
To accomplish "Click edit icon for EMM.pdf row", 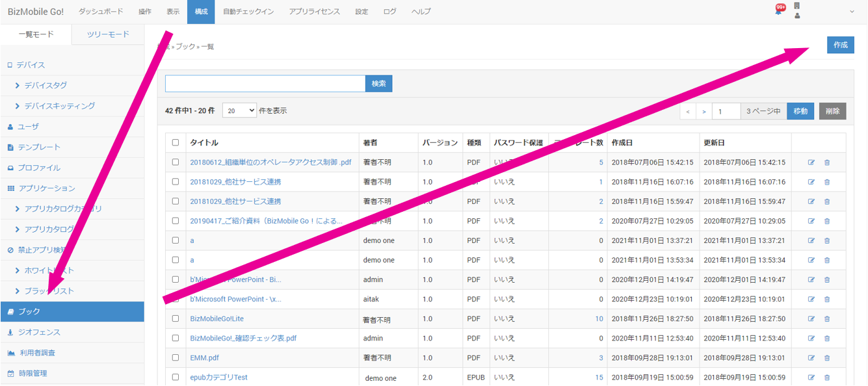I will (811, 358).
